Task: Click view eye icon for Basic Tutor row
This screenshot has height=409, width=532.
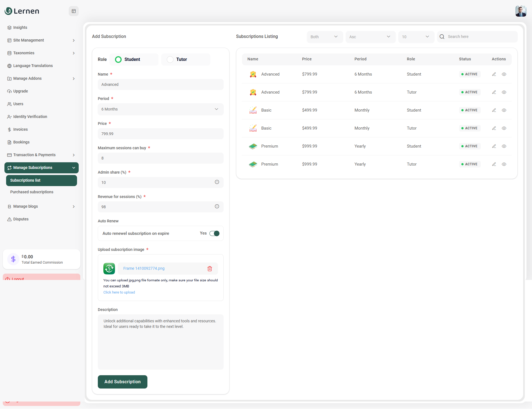Action: (504, 128)
